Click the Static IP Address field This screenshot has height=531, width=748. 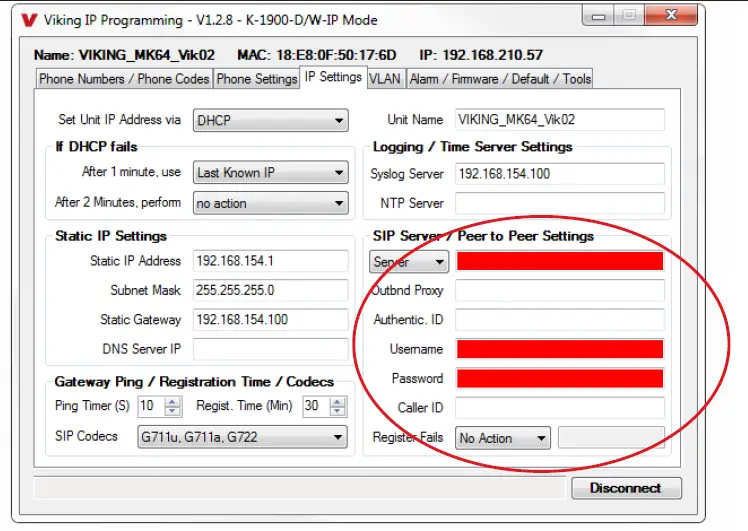270,261
